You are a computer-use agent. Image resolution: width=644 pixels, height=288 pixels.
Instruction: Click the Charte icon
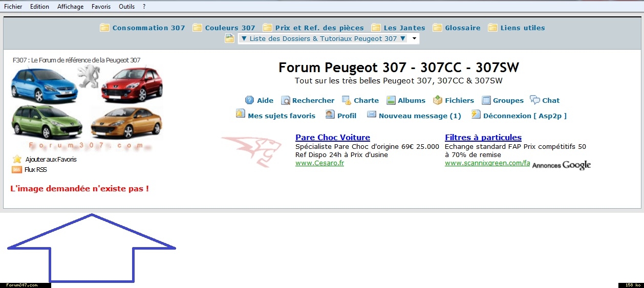pyautogui.click(x=347, y=100)
